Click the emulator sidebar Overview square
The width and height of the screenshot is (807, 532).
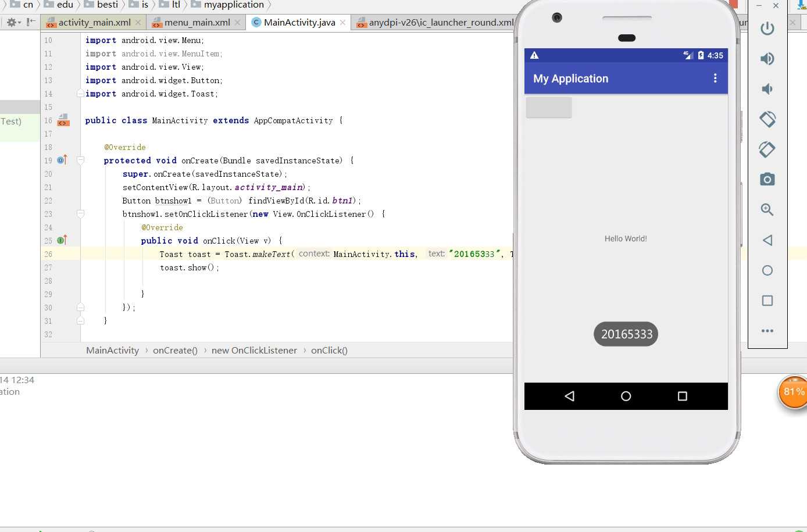pyautogui.click(x=767, y=301)
